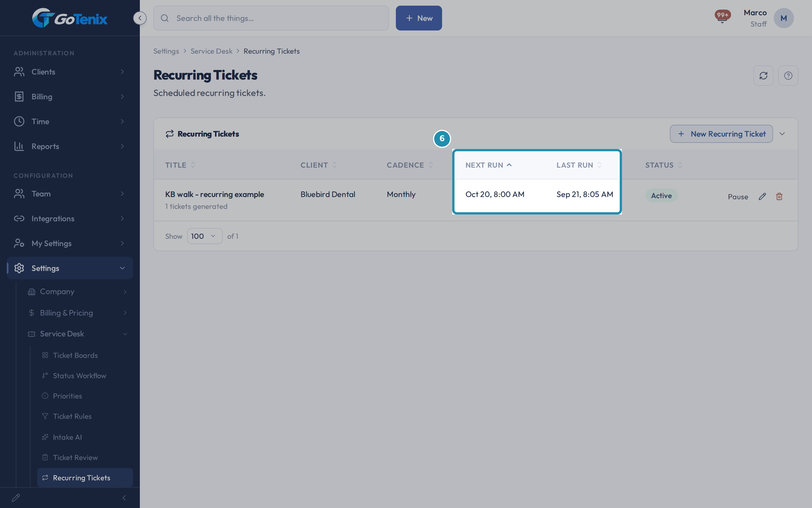812x508 pixels.
Task: Open Marco's user avatar menu
Action: point(784,18)
